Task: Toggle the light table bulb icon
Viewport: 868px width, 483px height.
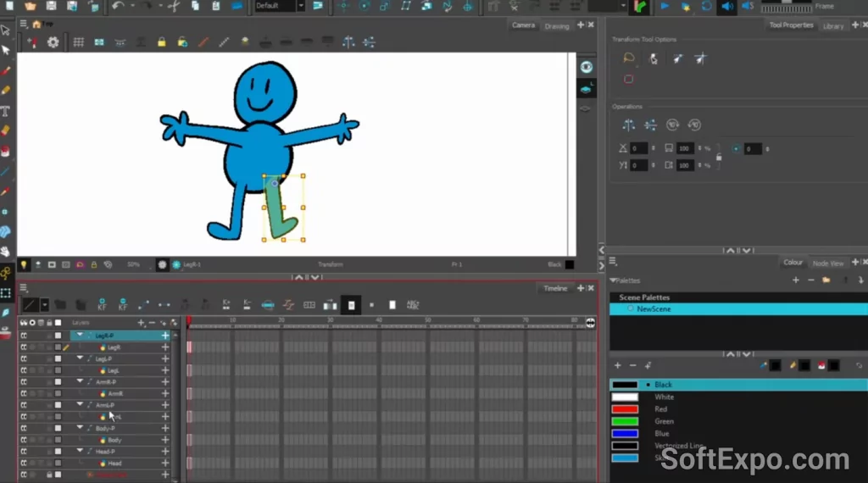Action: coord(24,264)
